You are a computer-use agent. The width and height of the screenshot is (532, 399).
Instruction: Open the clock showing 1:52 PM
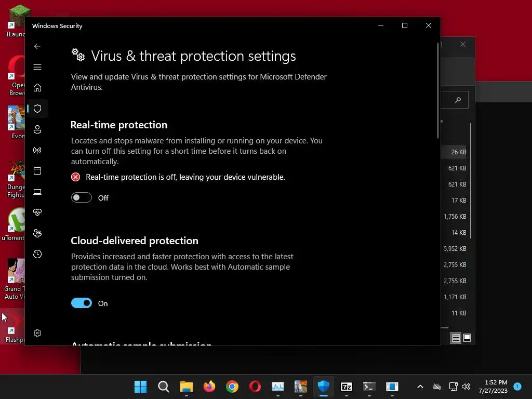(x=493, y=387)
